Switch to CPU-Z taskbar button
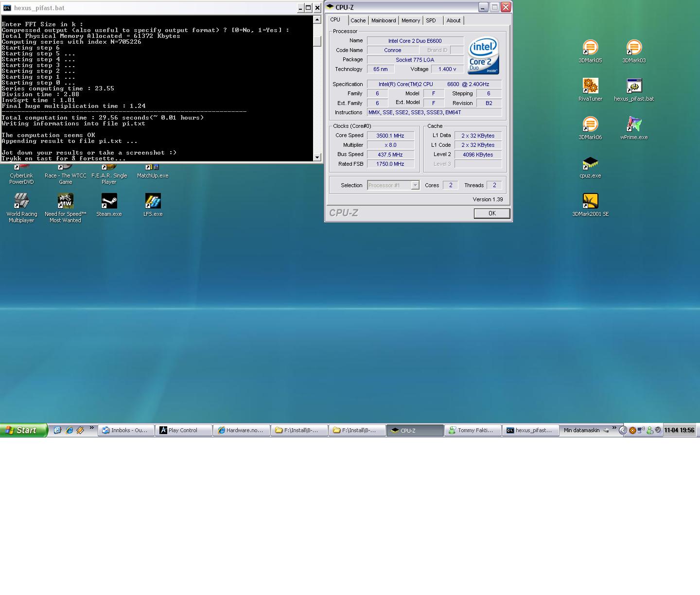700x595 pixels. (415, 430)
